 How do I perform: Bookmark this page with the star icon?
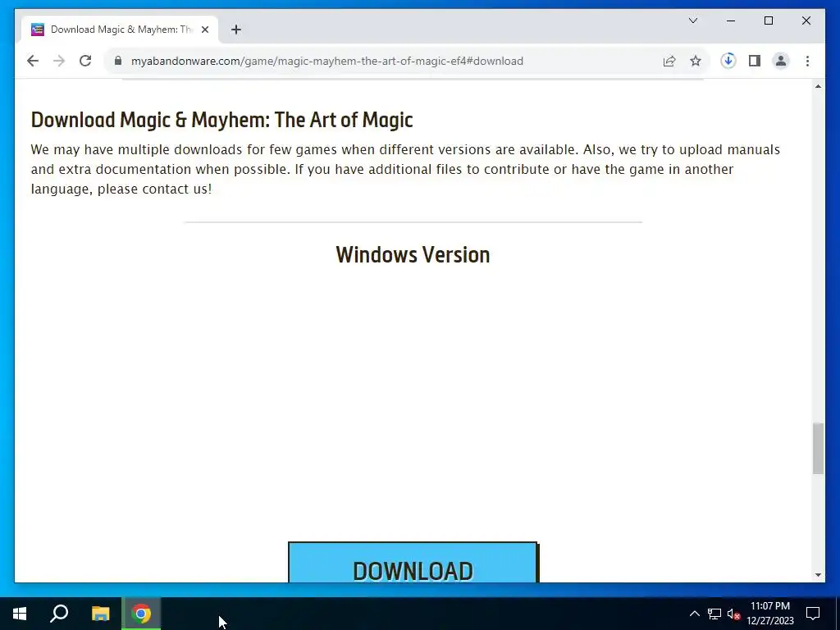point(696,61)
